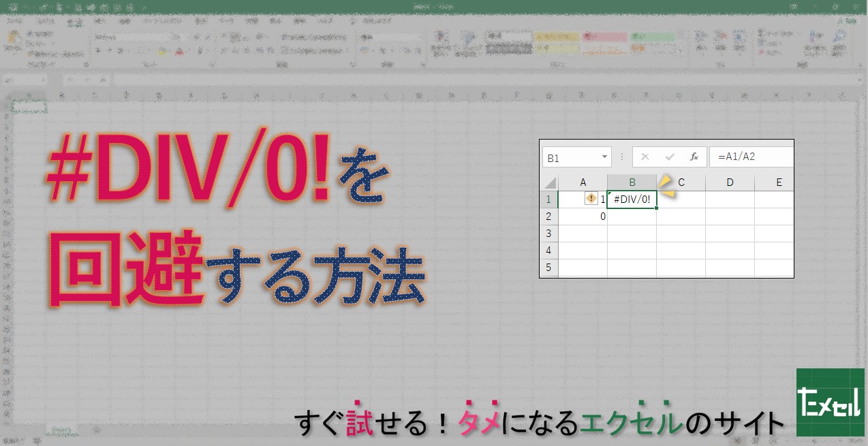The image size is (868, 446).
Task: Select row 5 header
Action: pyautogui.click(x=548, y=267)
